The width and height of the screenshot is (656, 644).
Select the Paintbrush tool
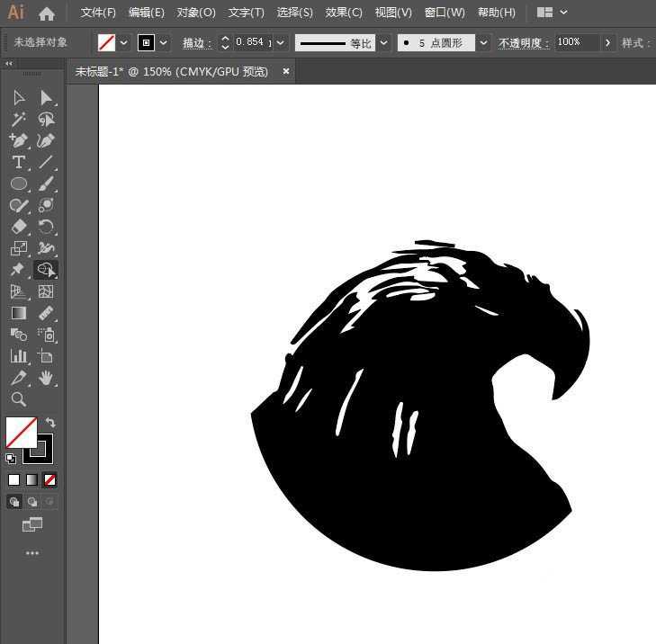[x=47, y=183]
